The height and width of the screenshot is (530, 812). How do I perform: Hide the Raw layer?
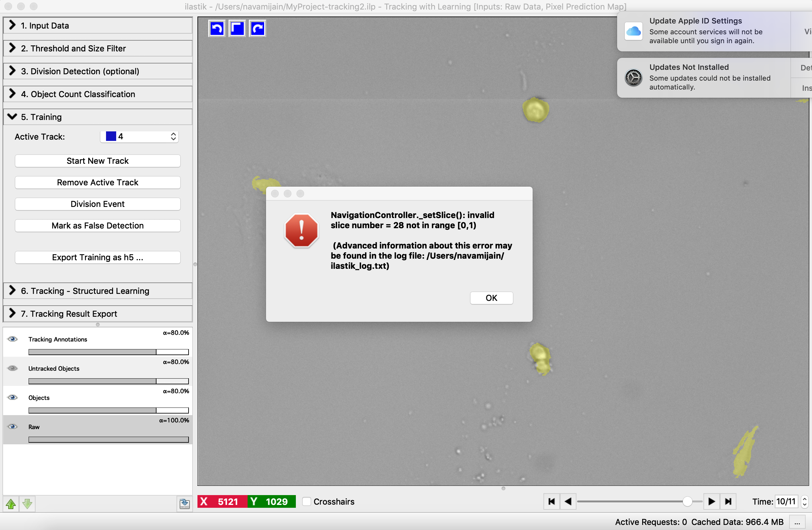(x=13, y=427)
